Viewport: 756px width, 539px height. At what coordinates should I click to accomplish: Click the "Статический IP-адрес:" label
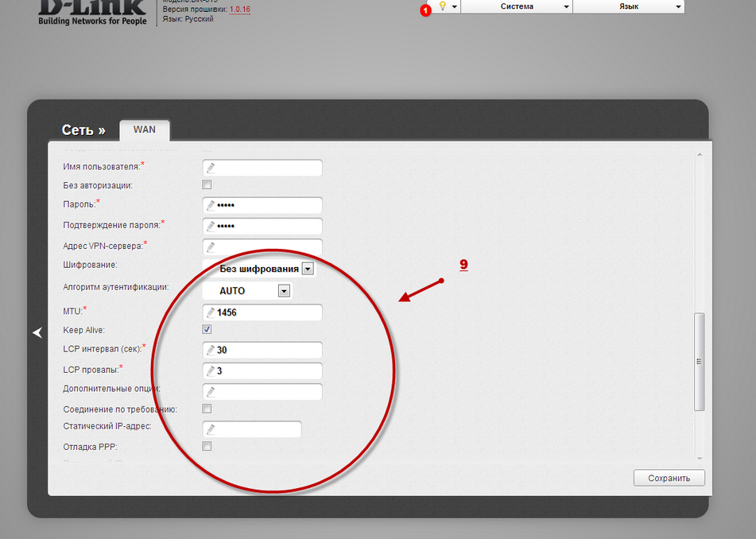[x=107, y=426]
